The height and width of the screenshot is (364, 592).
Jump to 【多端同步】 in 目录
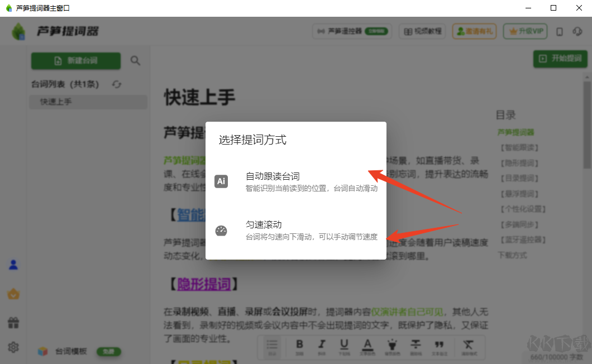[519, 224]
